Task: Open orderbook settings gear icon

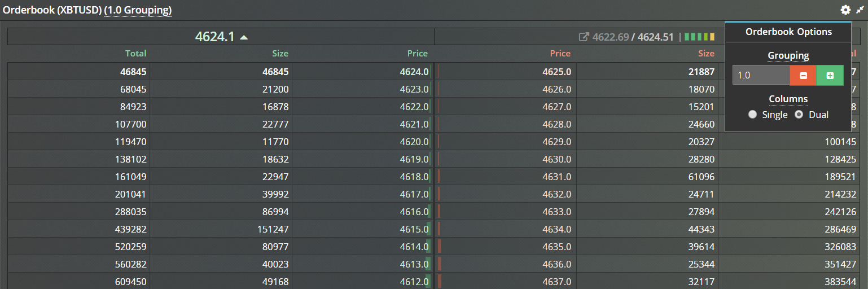Action: tap(845, 10)
